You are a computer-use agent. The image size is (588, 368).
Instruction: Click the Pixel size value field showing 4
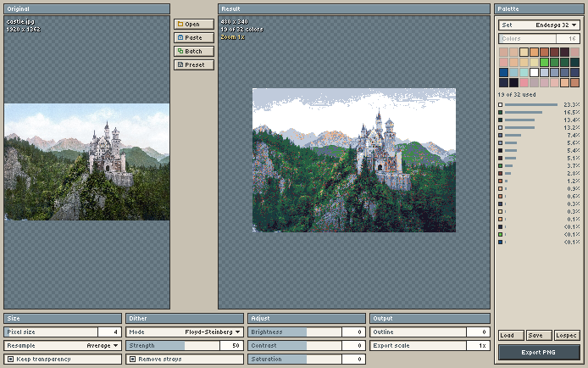110,332
